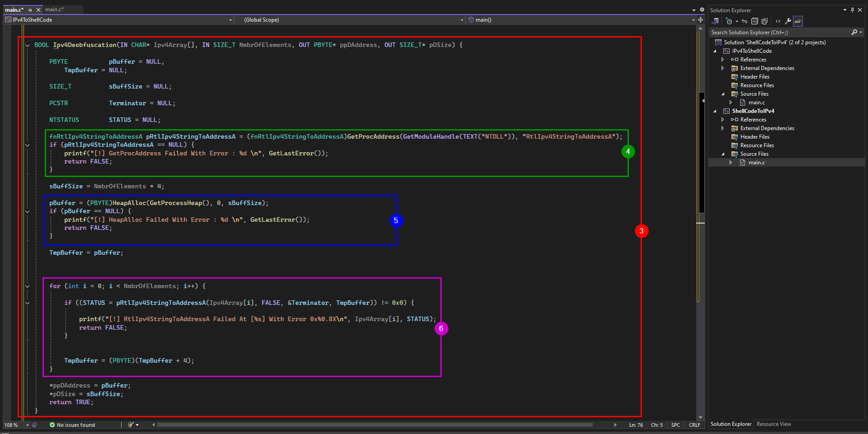The width and height of the screenshot is (868, 434).
Task: Toggle the CRLF line ending indicator
Action: [694, 425]
